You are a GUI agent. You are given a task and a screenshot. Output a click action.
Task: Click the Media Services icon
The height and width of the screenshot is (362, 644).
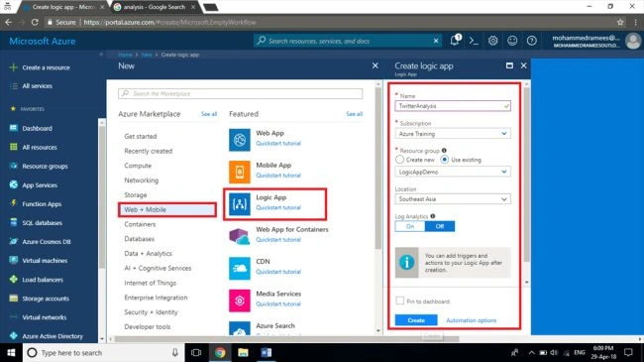pos(240,301)
